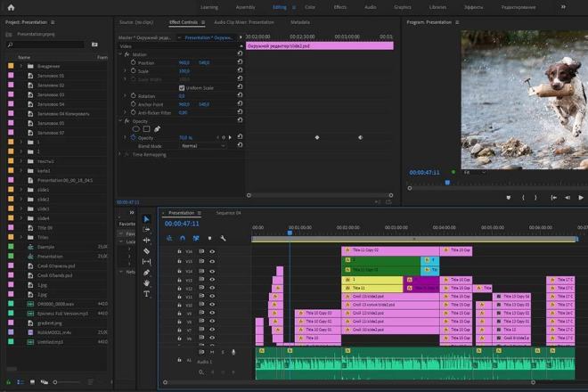Click the Home icon
The width and height of the screenshot is (588, 392).
(x=11, y=7)
